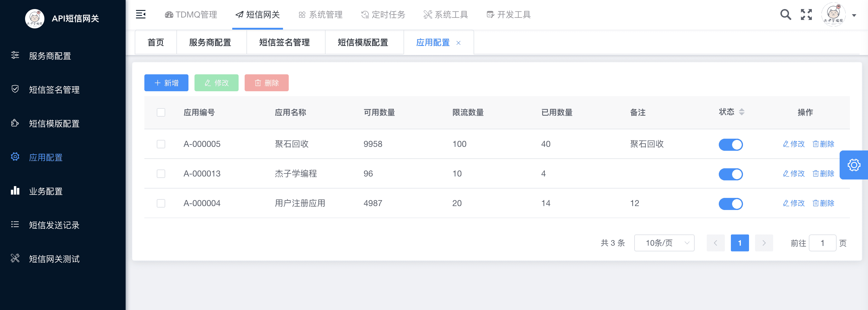Toggle status switch for 用户注册应用
The height and width of the screenshot is (310, 868).
[x=731, y=204]
